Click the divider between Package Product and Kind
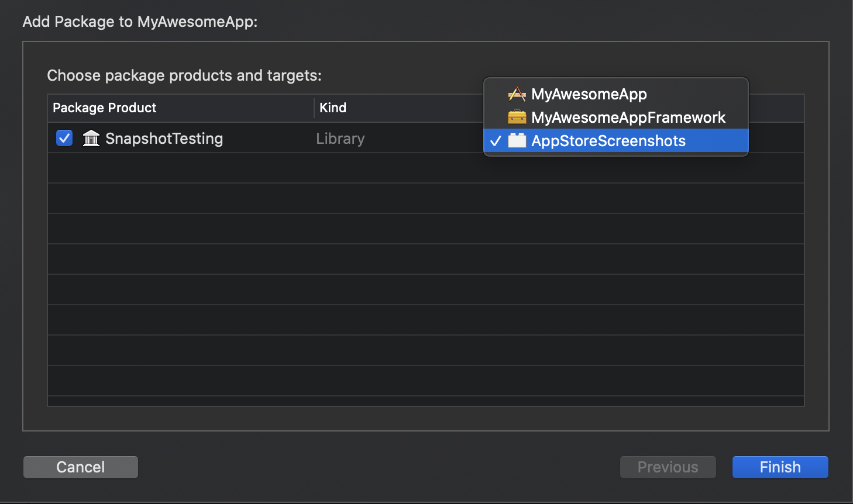The height and width of the screenshot is (504, 853). click(314, 108)
